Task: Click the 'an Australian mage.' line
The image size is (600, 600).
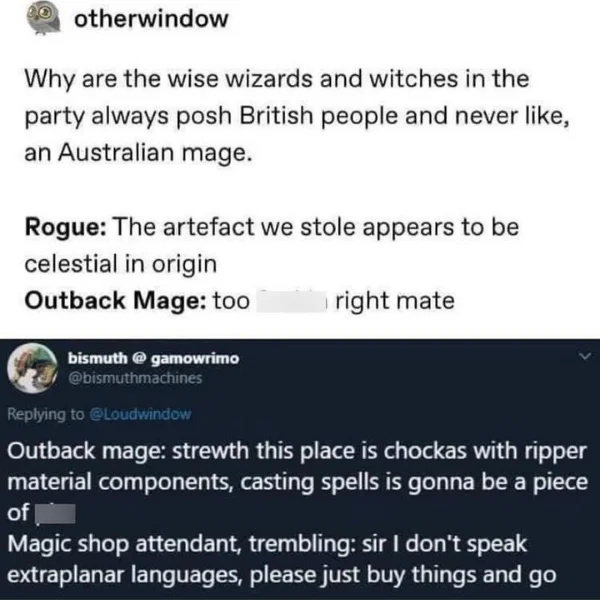Action: point(139,153)
